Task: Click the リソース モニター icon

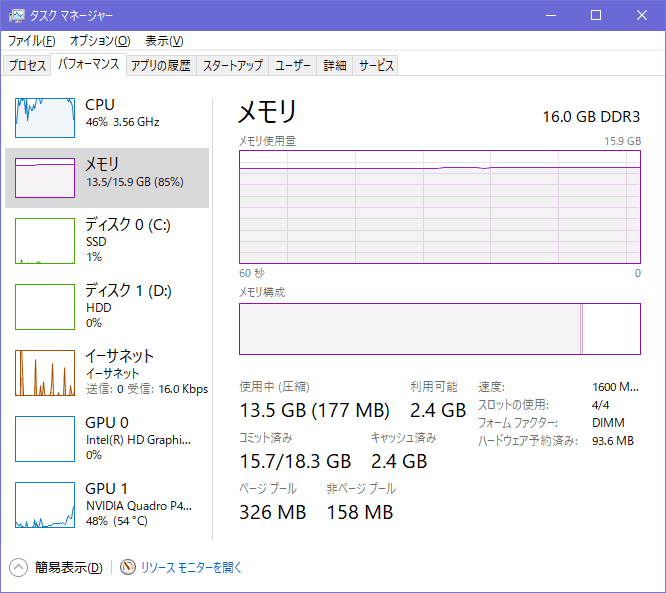Action: pyautogui.click(x=128, y=567)
